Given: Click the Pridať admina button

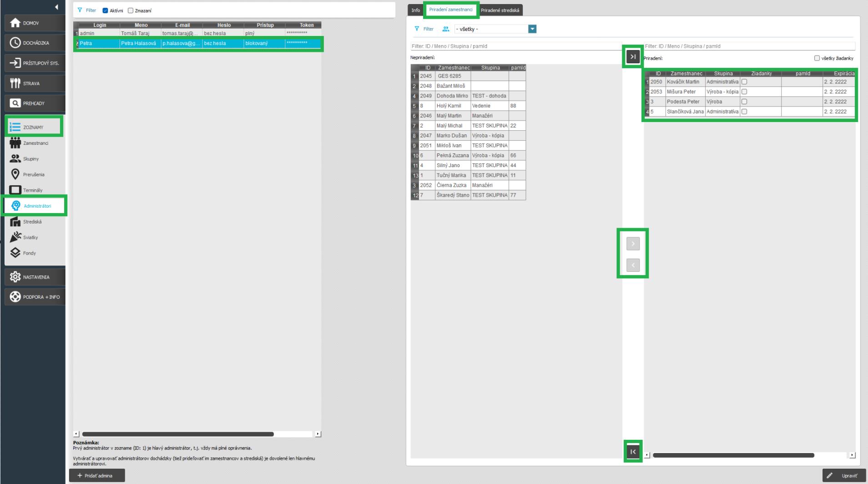Looking at the screenshot, I should [97, 475].
